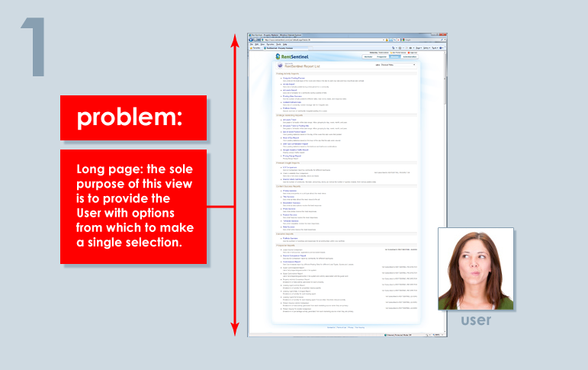This screenshot has height=370, width=588.
Task: Switch to the Properties navigation tab
Action: (x=382, y=56)
